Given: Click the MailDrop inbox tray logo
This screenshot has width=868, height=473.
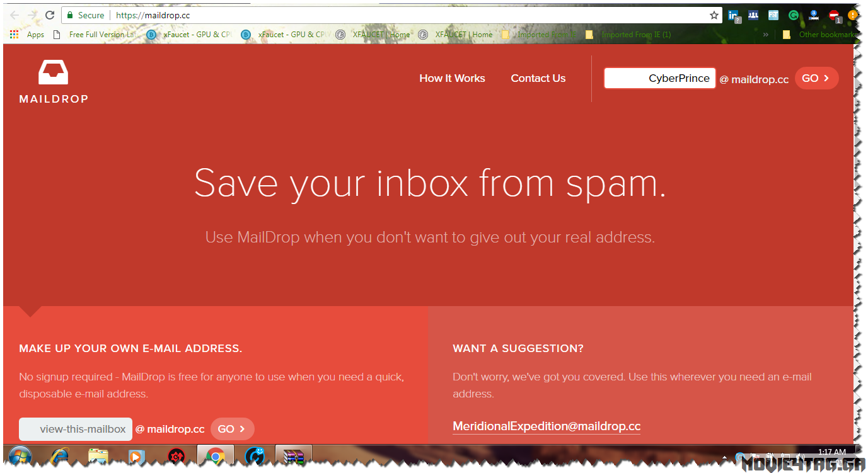Looking at the screenshot, I should point(54,72).
